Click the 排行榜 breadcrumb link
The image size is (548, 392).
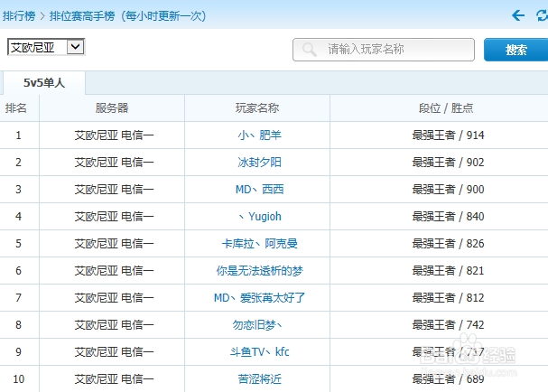[21, 15]
